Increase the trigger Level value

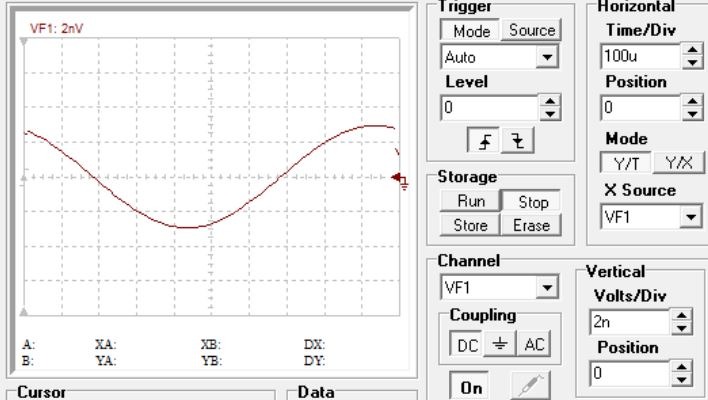[550, 101]
